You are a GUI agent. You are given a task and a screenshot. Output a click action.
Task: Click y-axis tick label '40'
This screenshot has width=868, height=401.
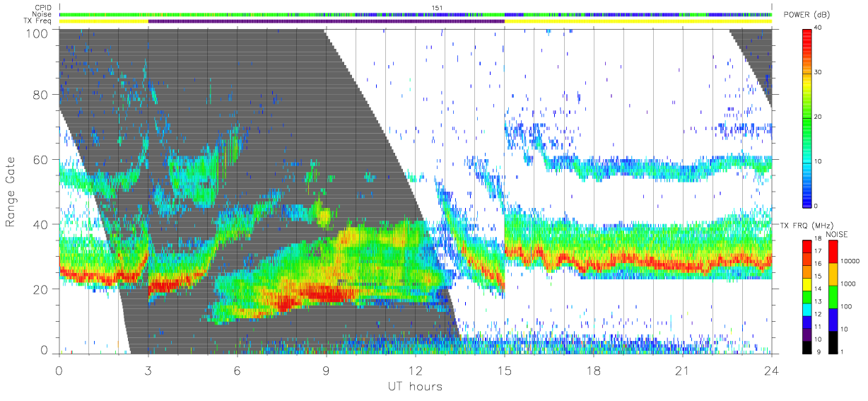click(x=42, y=224)
